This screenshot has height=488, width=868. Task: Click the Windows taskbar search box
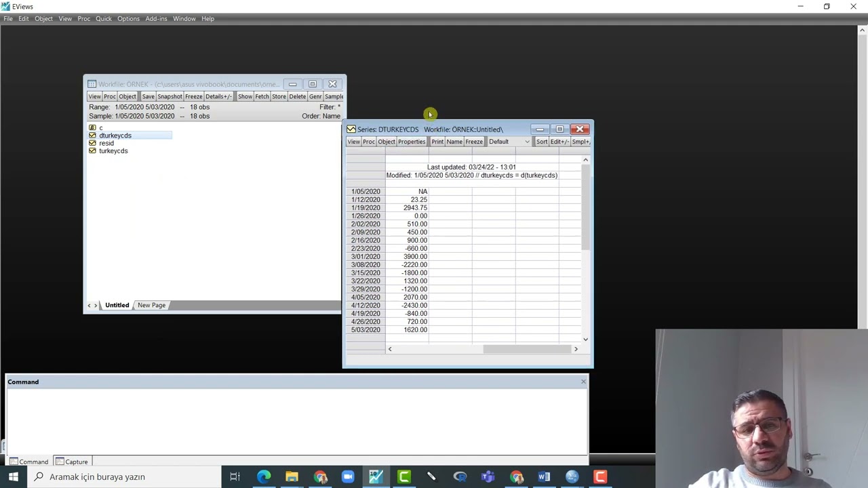[x=123, y=476]
